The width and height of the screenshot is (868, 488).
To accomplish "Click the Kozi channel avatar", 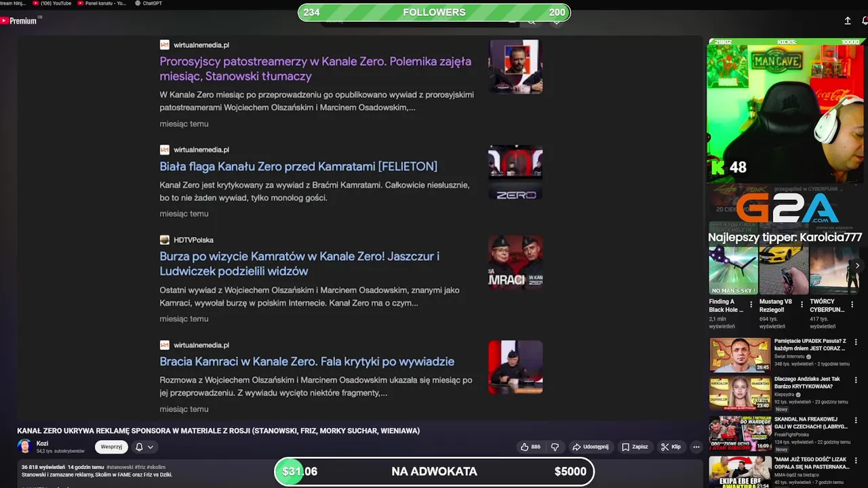I will pyautogui.click(x=24, y=447).
